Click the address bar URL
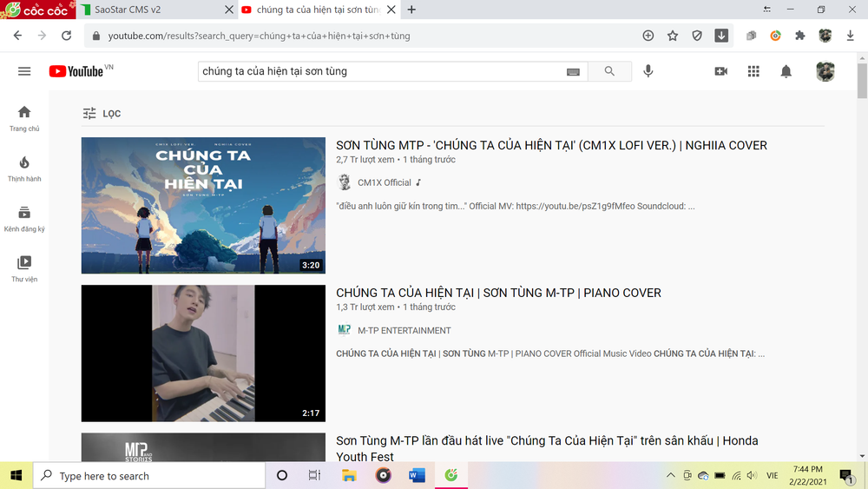Screen dimensions: 868x489 pos(259,36)
